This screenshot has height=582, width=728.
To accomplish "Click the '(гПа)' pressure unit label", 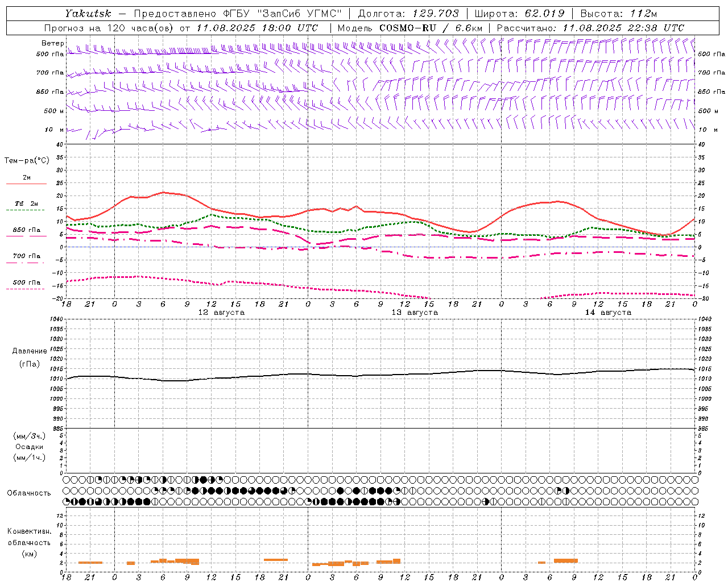I will (30, 364).
